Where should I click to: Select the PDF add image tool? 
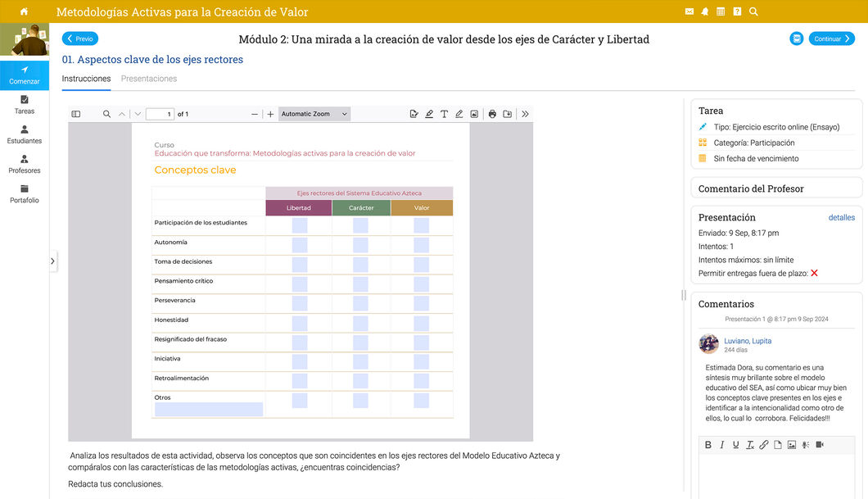[474, 114]
